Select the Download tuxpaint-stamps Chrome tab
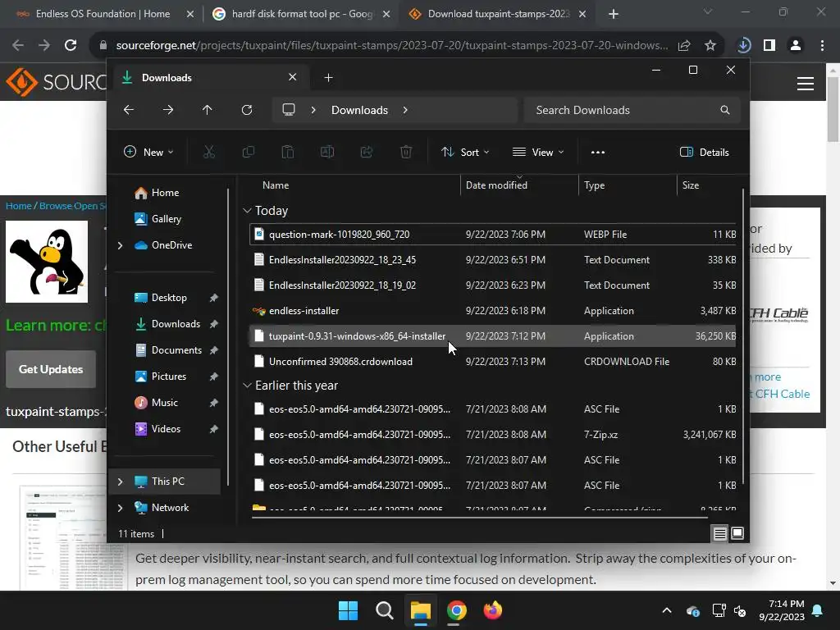840x630 pixels. (x=498, y=14)
